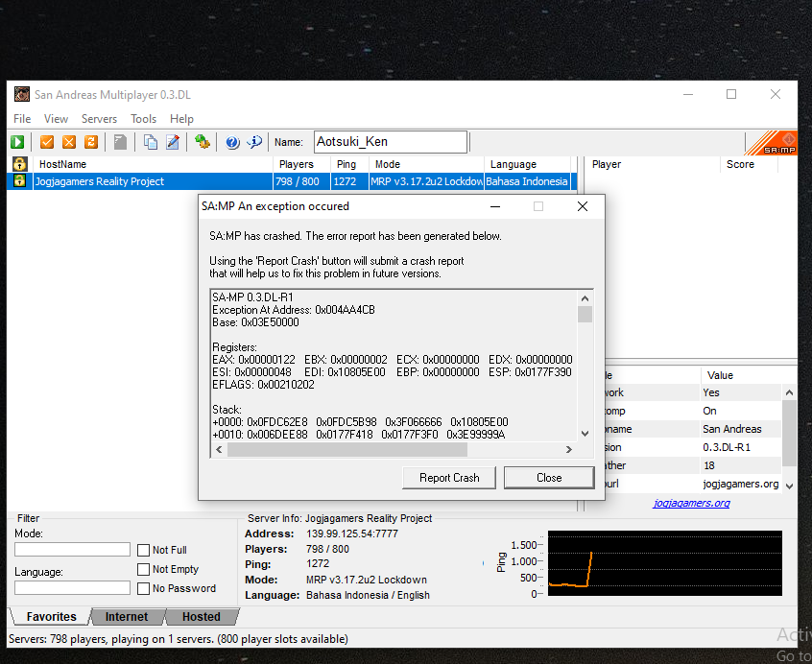Click the jogjagamers.org rule value

[741, 484]
